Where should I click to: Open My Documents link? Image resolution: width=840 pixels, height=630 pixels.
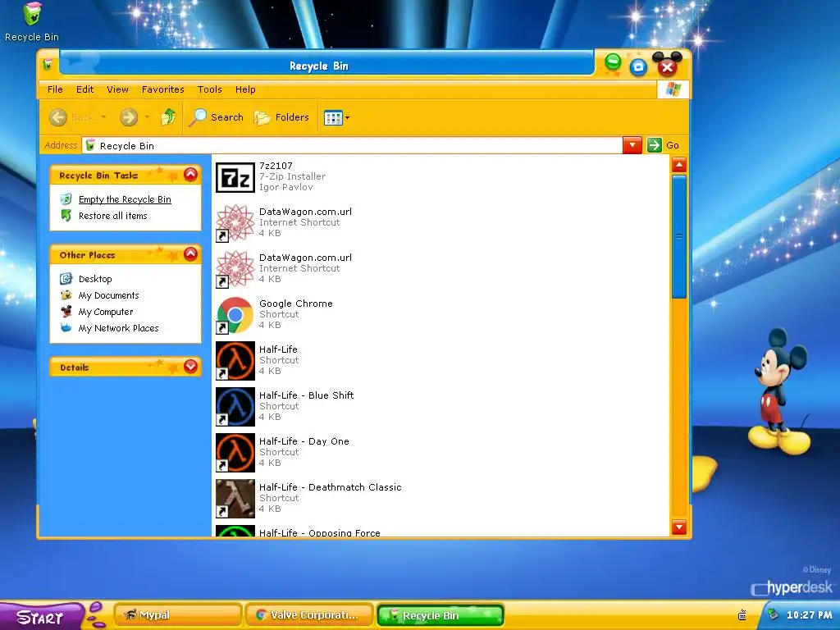pos(109,295)
